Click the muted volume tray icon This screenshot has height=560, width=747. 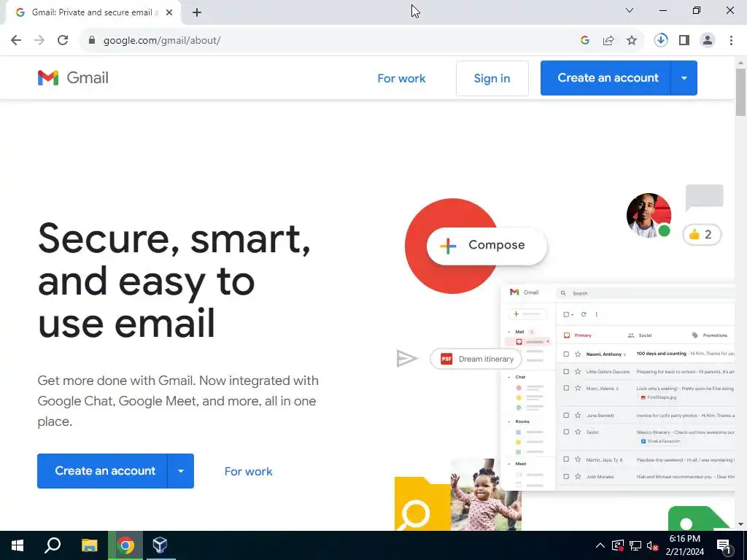(x=653, y=545)
